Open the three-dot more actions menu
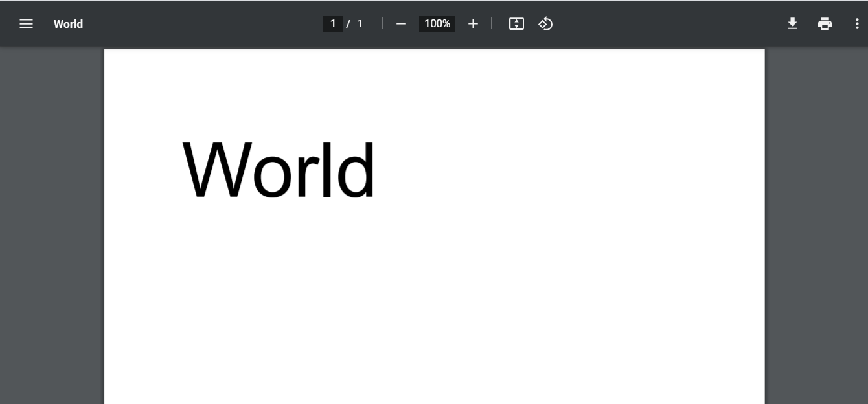This screenshot has height=404, width=868. pyautogui.click(x=857, y=24)
